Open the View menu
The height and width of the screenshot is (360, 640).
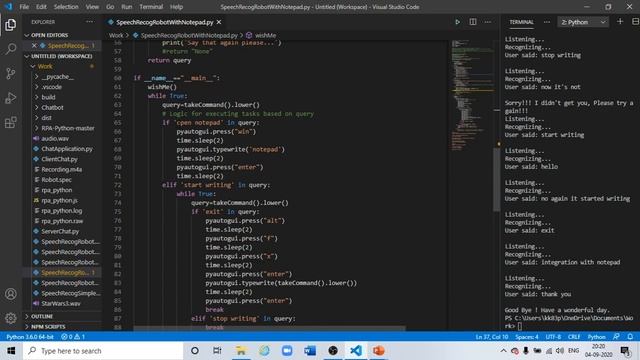point(92,7)
